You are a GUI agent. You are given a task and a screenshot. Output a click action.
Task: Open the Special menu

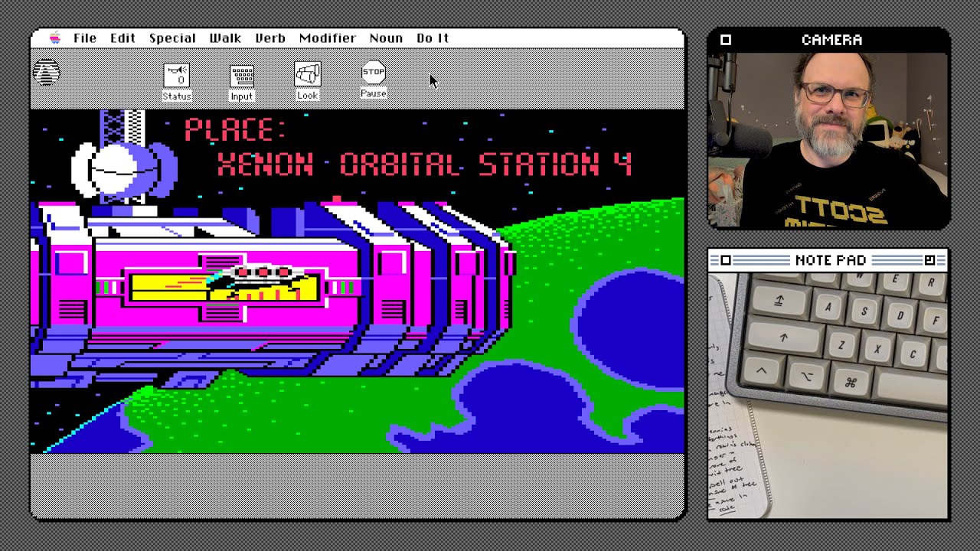pos(172,38)
